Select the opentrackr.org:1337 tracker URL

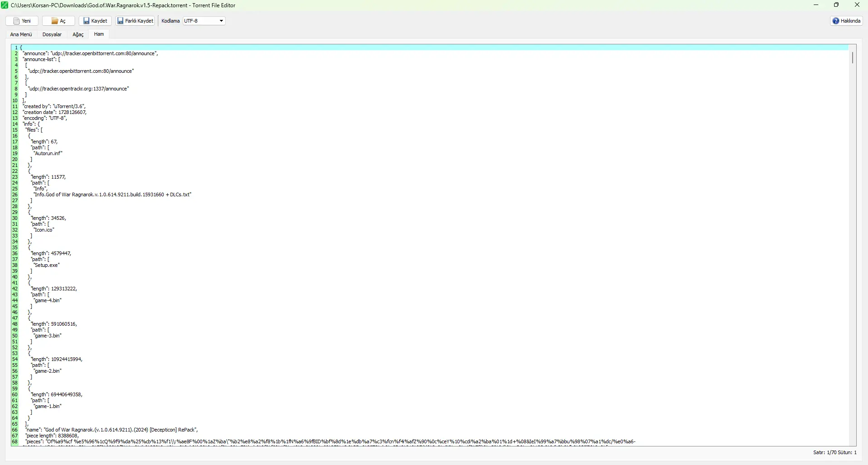(78, 89)
